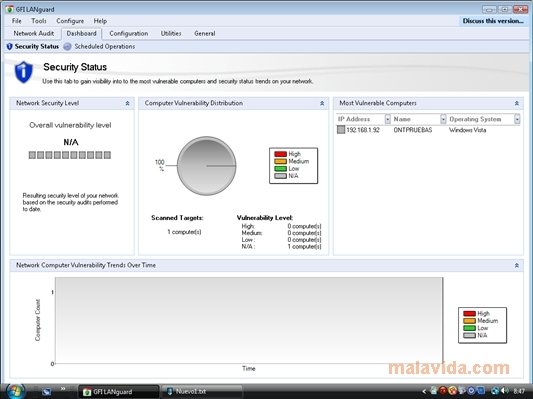Screen dimensions: 533x399
Task: Click the gray N/A swatch in pie legend
Action: point(280,176)
